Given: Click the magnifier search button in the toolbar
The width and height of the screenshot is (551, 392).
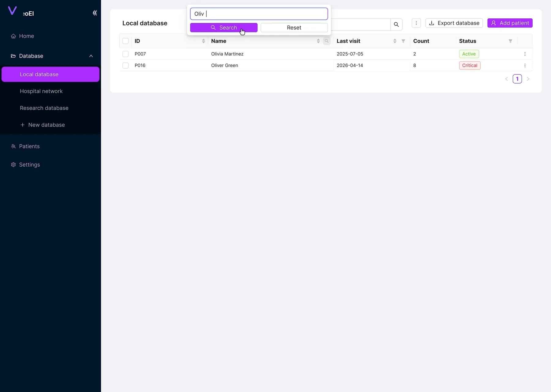Looking at the screenshot, I should click(x=396, y=24).
